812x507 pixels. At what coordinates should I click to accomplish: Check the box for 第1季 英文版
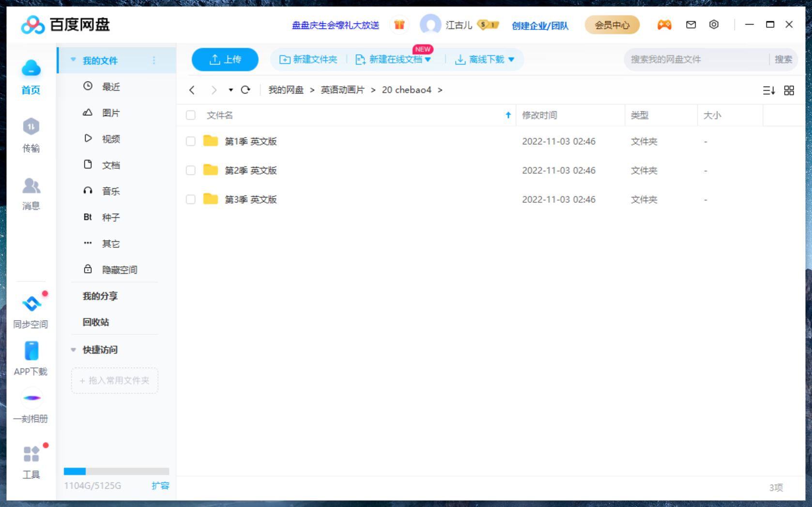click(190, 141)
